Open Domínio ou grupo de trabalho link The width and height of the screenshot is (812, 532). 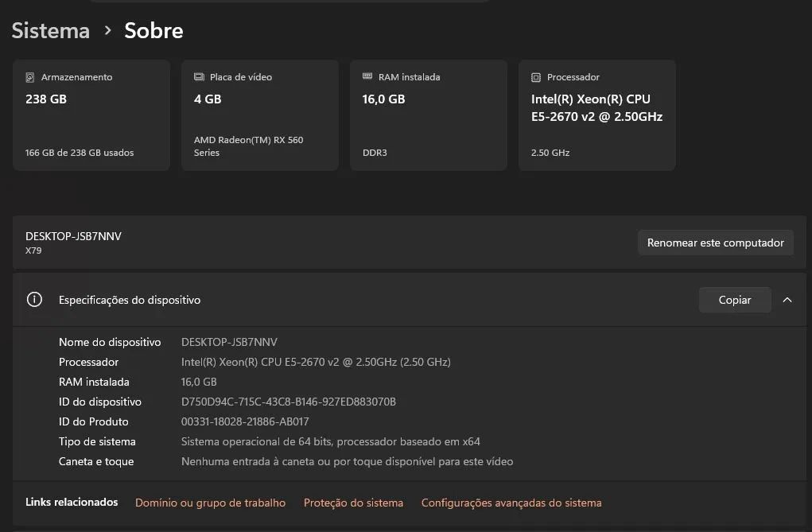tap(210, 503)
